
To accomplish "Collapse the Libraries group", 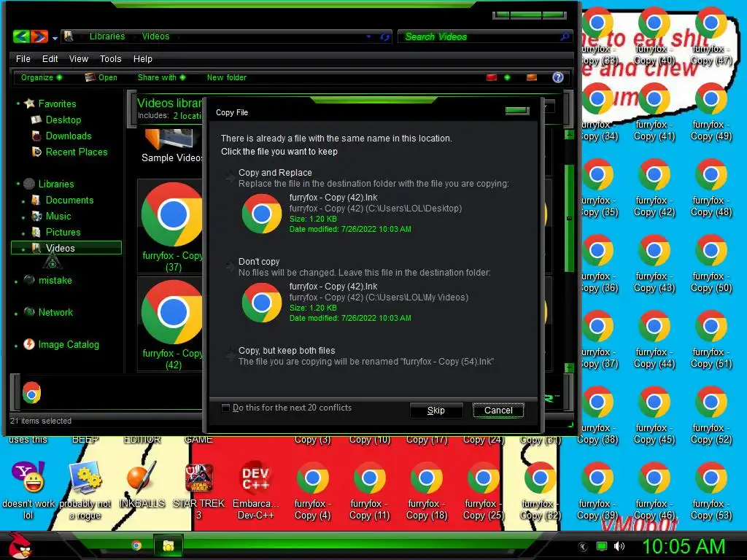I will pyautogui.click(x=18, y=184).
